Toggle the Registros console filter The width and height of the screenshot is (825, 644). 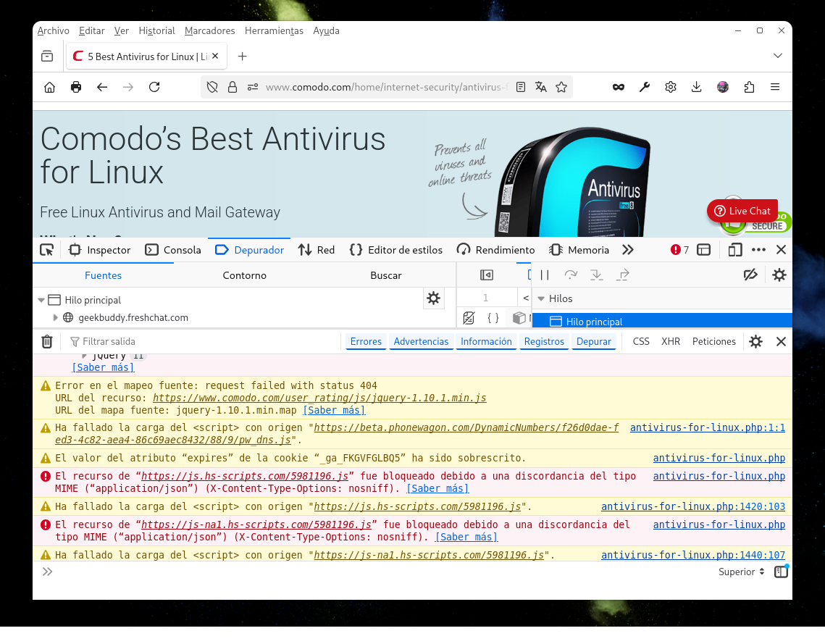(x=544, y=341)
